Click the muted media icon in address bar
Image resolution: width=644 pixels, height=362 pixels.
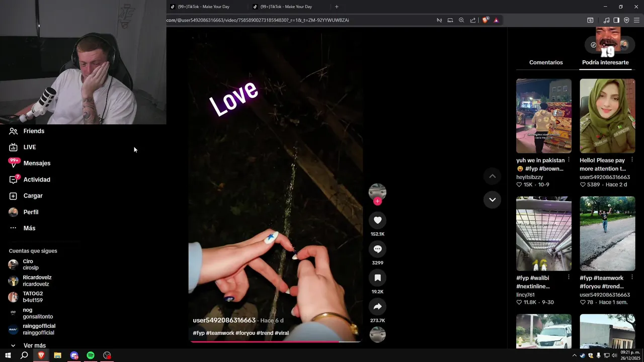(x=439, y=20)
